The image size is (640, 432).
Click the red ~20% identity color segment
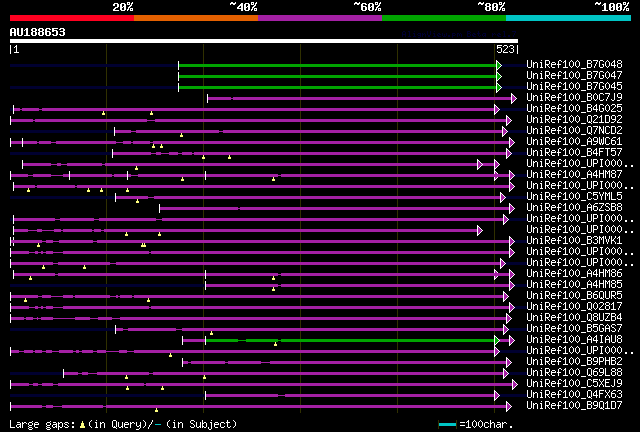(72, 18)
